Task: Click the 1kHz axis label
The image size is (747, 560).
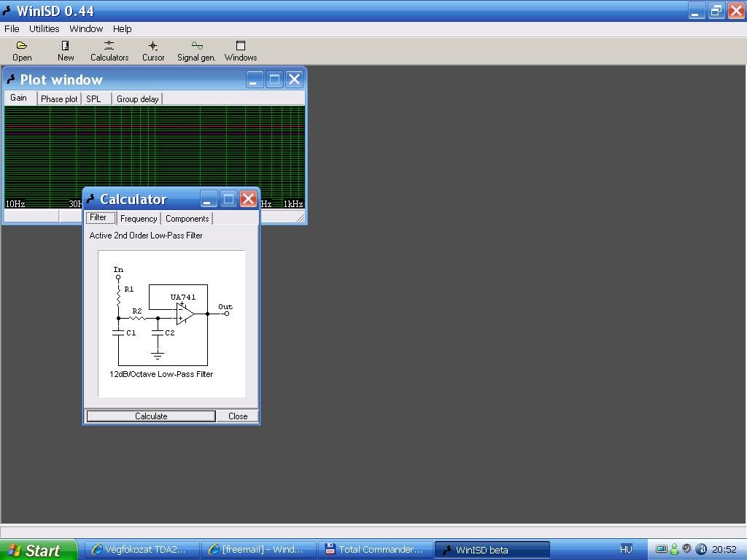Action: [x=293, y=204]
